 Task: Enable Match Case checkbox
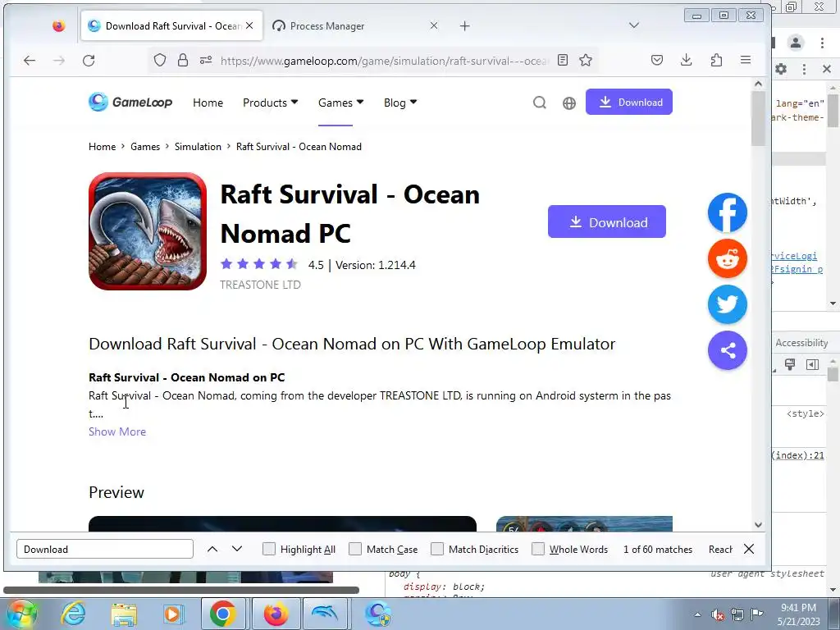pos(355,549)
